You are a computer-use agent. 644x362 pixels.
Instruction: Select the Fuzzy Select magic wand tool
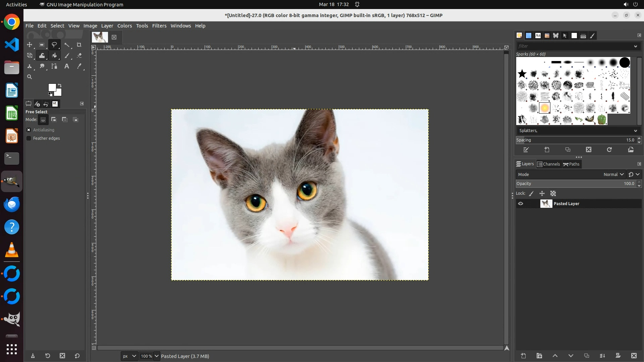67,45
